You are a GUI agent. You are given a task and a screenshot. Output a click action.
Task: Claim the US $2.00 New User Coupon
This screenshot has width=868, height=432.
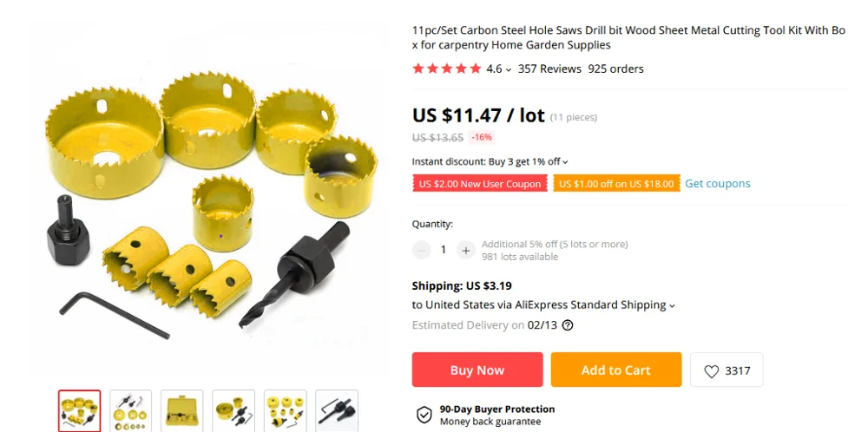[480, 184]
